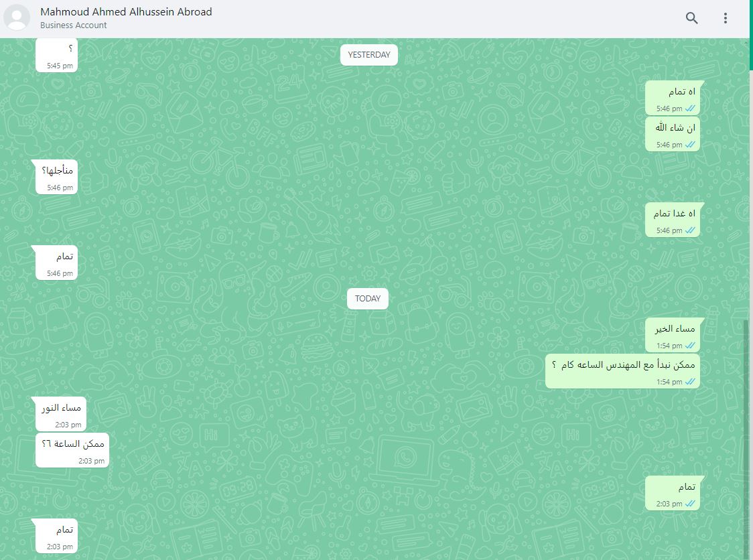Select the received message 'مساء النور'
Image resolution: width=753 pixels, height=560 pixels.
pos(60,414)
